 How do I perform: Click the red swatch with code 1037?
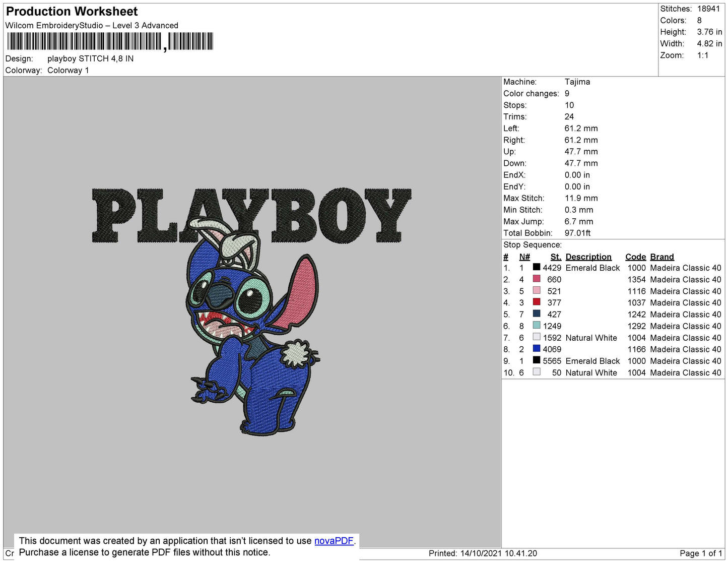tap(537, 302)
